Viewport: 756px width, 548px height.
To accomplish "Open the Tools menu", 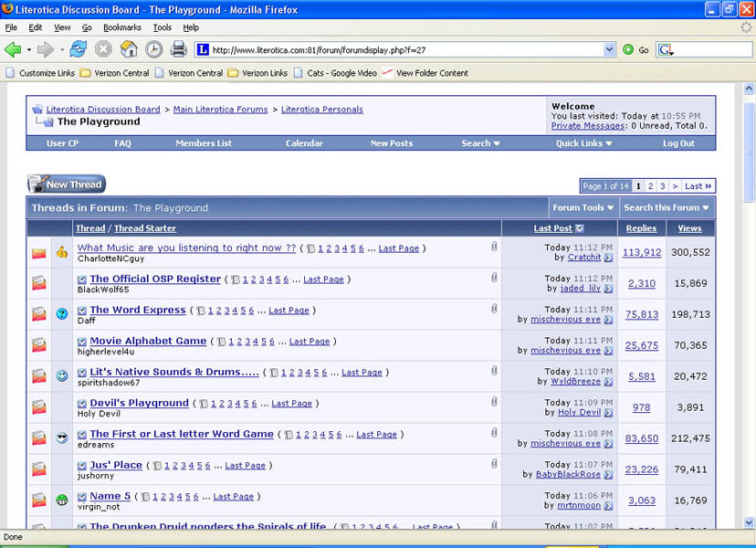I will tap(163, 27).
